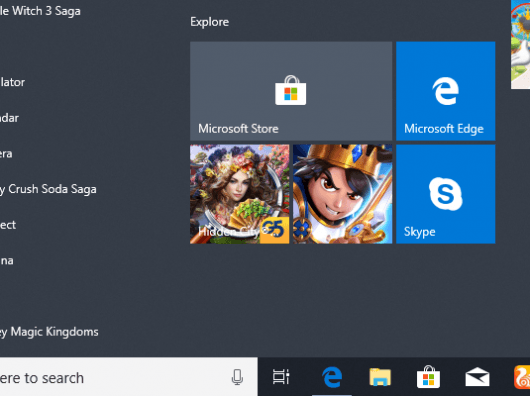This screenshot has width=530, height=396.
Task: Open Task View from the taskbar
Action: pyautogui.click(x=281, y=377)
